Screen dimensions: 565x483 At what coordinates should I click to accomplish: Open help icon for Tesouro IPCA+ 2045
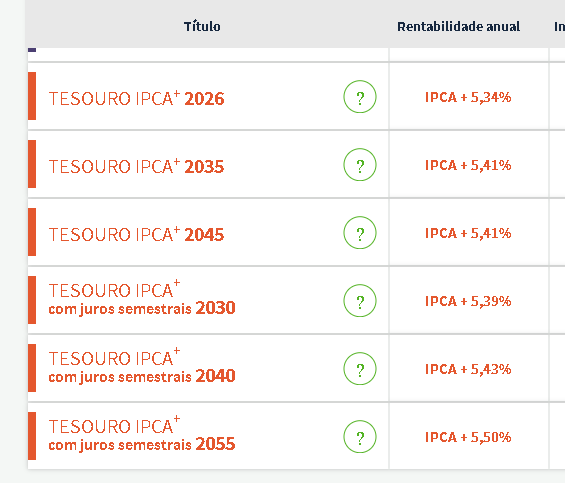point(360,232)
